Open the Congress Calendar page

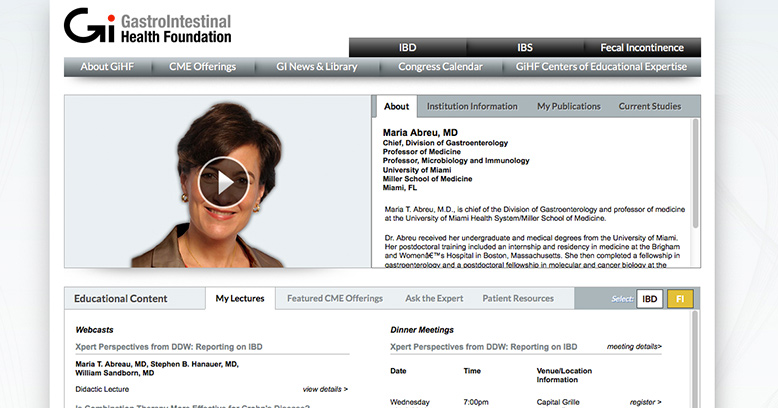coord(440,67)
